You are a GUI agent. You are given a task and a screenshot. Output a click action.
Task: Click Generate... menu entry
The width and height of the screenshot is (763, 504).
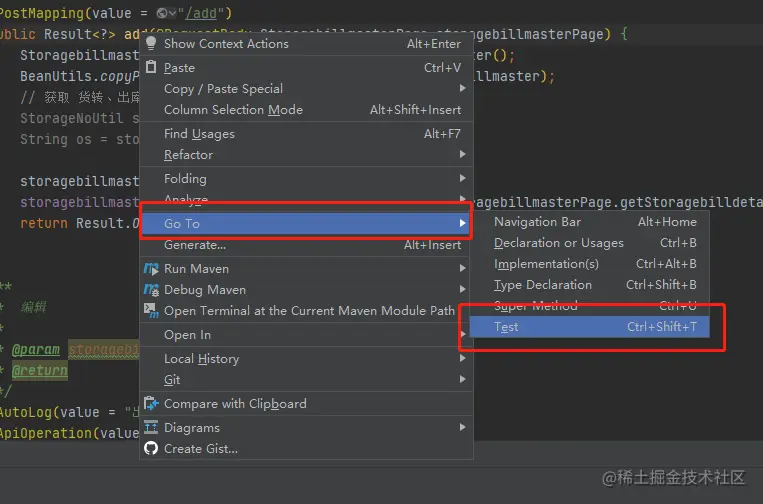click(195, 245)
